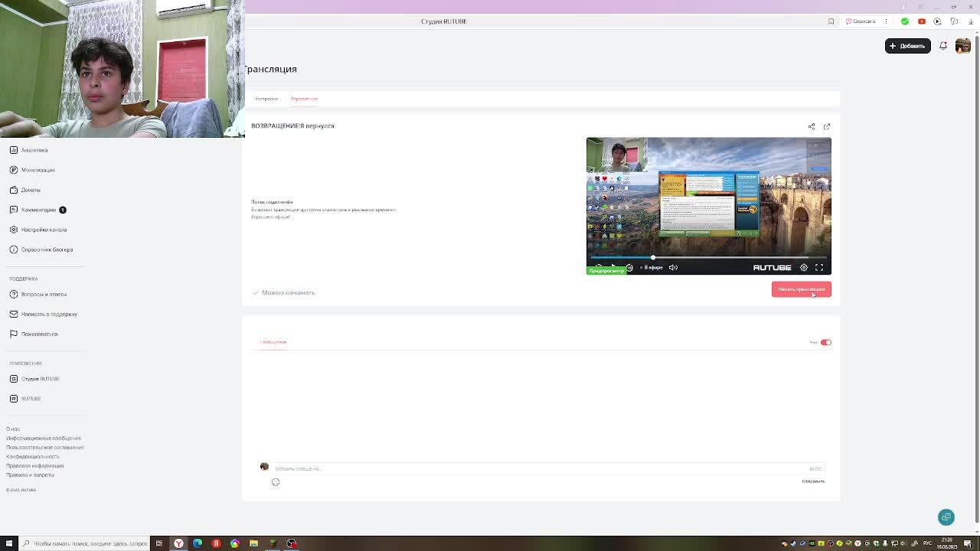Screen dimensions: 980x551
Task: Open Настройки канала channel settings
Action: [x=38, y=230]
